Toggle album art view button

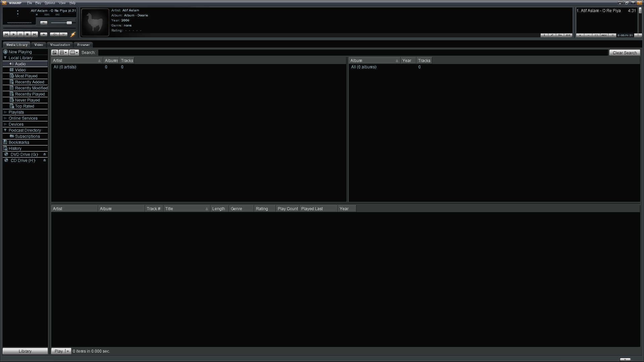[55, 53]
